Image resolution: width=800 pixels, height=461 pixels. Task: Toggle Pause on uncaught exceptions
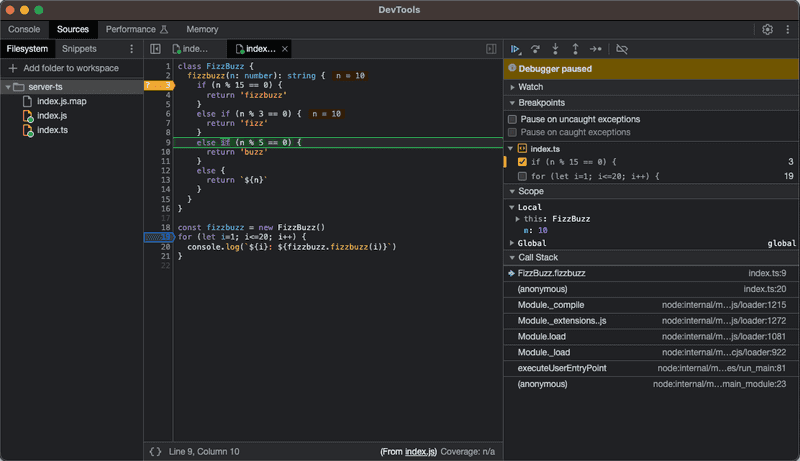click(x=512, y=119)
